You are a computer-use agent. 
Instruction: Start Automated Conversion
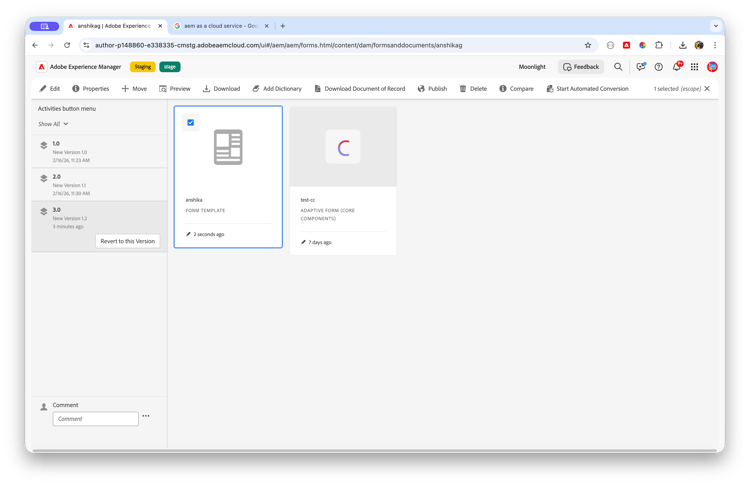pyautogui.click(x=587, y=88)
